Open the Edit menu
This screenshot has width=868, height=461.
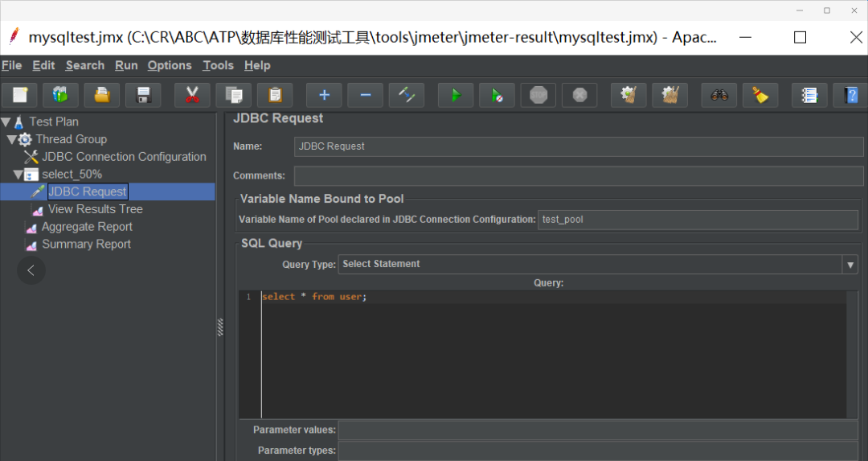(43, 65)
